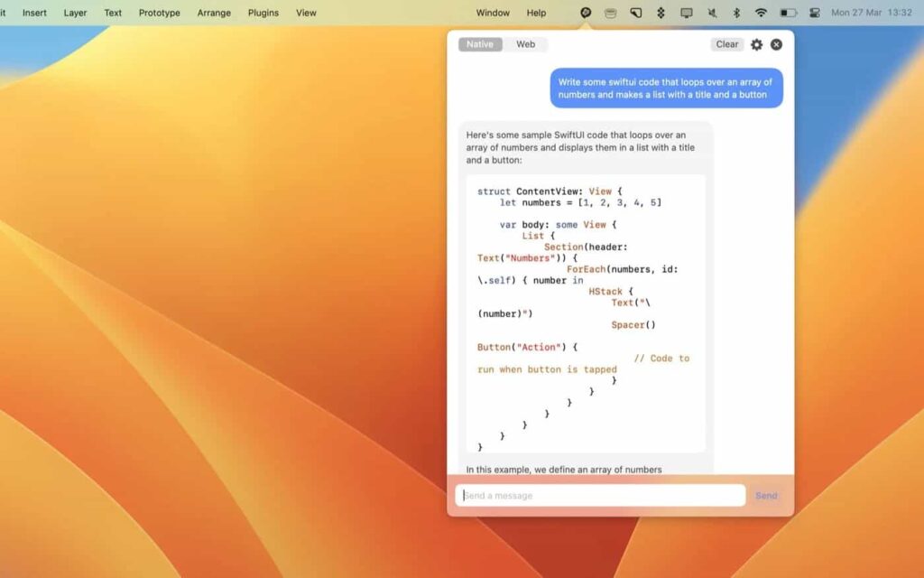This screenshot has height=578, width=924.
Task: Open the chat settings gear icon
Action: point(756,43)
